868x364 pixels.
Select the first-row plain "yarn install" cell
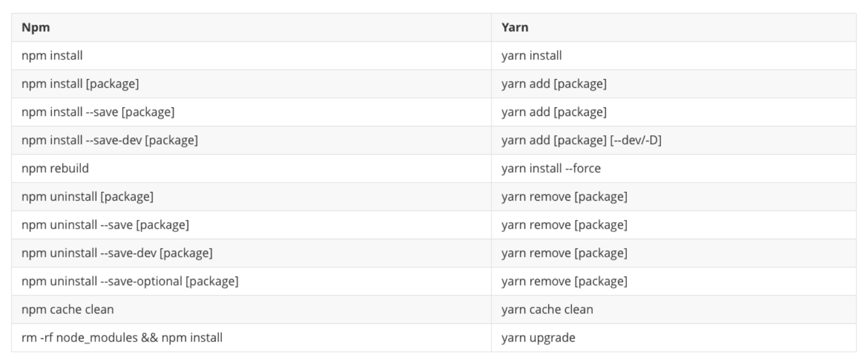[x=532, y=56]
